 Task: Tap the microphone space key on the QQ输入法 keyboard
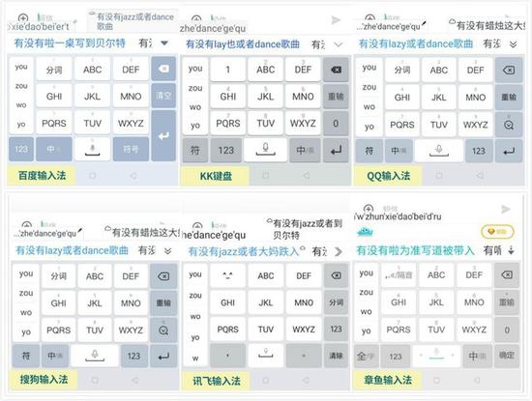pos(439,151)
